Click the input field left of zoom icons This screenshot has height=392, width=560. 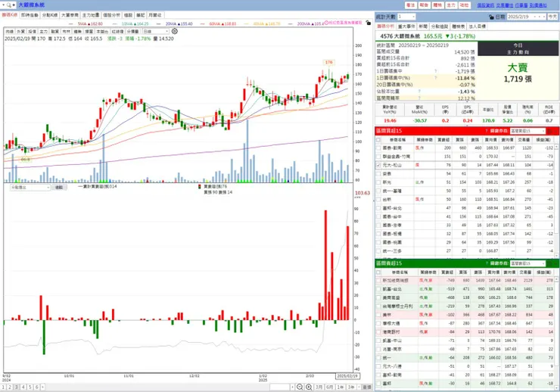[280, 387]
